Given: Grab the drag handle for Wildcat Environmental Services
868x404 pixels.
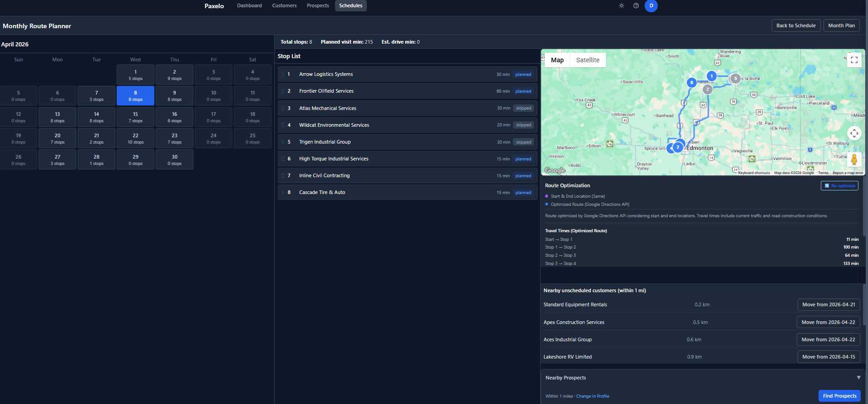Looking at the screenshot, I should (x=283, y=125).
